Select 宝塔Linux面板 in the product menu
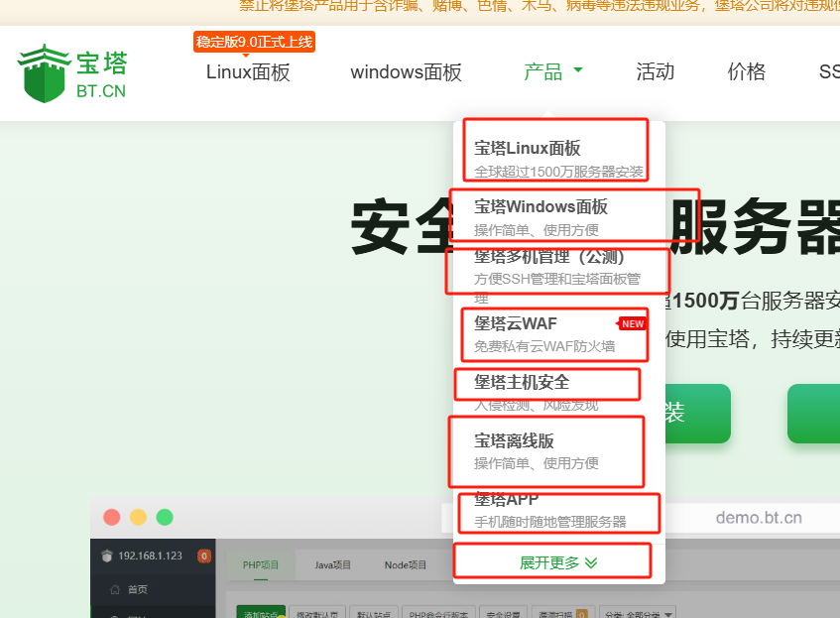 tap(528, 148)
